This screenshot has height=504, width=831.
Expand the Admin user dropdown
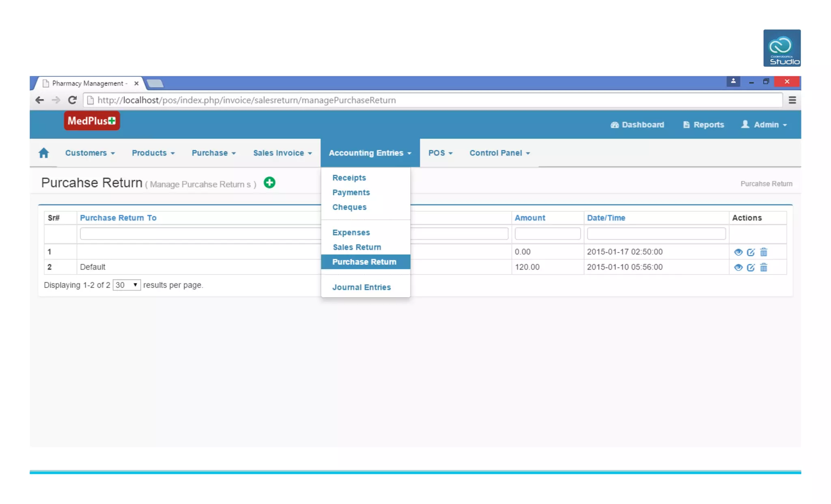point(764,124)
